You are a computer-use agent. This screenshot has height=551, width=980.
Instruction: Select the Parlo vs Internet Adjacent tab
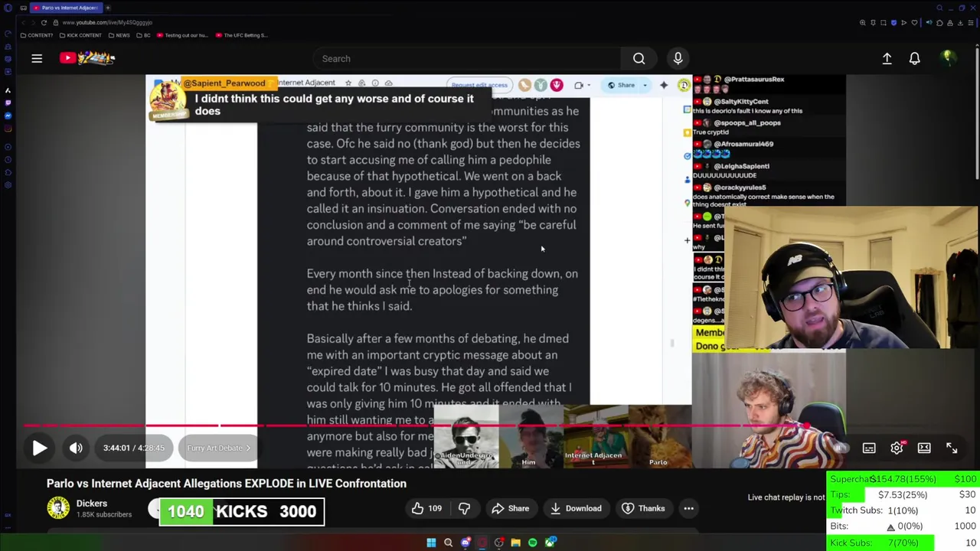point(66,8)
